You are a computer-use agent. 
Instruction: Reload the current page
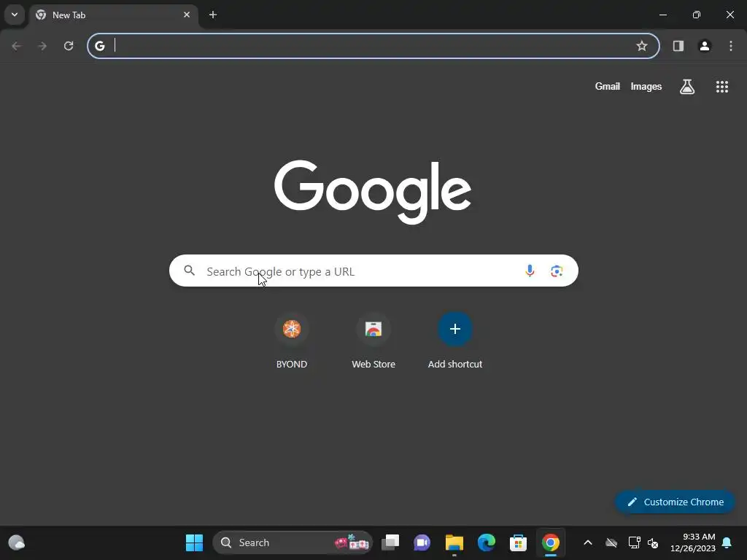pos(69,46)
